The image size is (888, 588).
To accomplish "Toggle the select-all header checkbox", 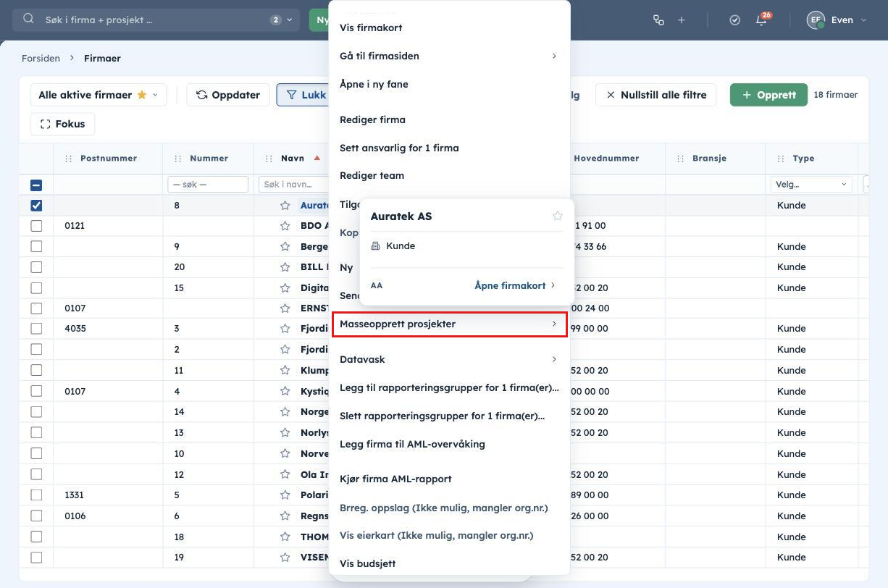I will (x=36, y=185).
